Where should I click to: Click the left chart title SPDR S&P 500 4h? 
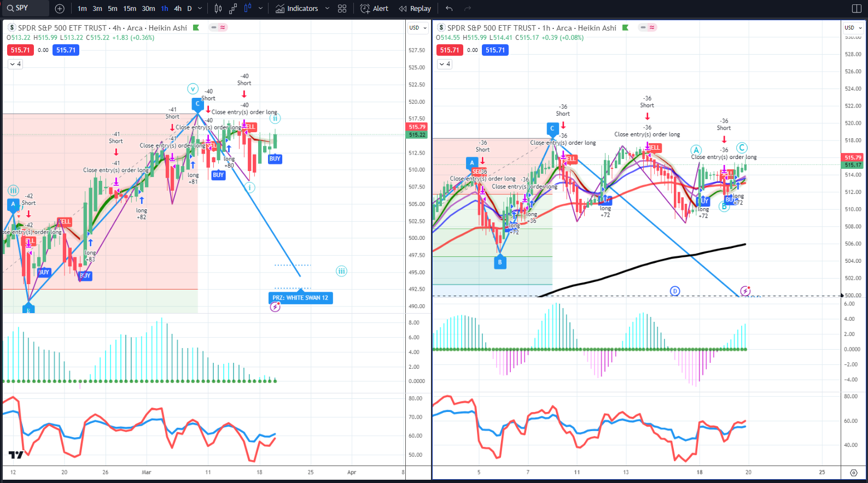tap(102, 28)
